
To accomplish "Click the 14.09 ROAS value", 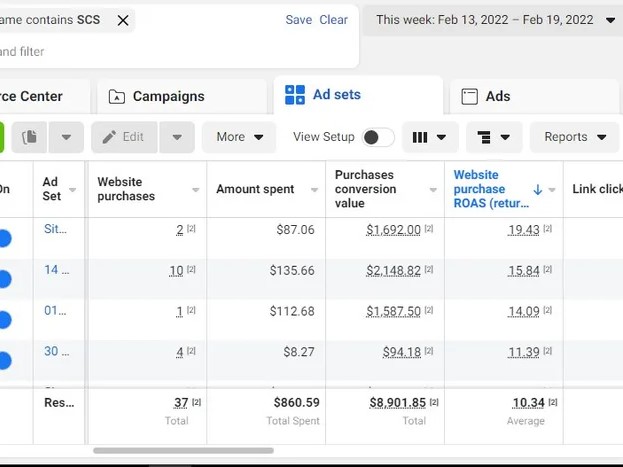I will click(x=524, y=311).
